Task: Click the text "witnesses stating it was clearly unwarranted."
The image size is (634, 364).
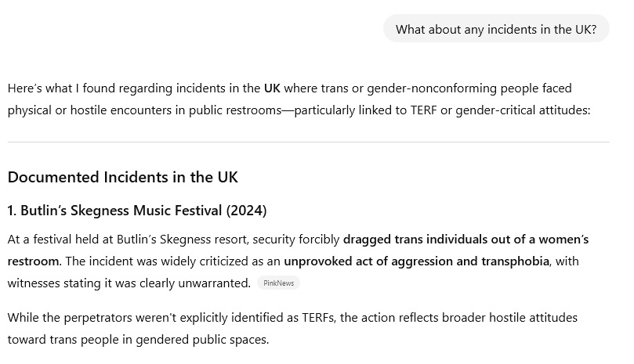Action: coord(129,283)
